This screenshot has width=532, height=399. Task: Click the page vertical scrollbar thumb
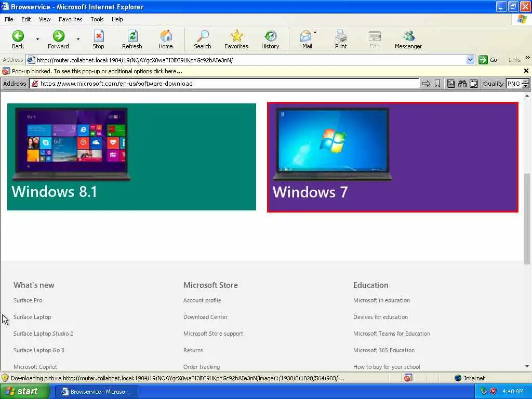[x=527, y=219]
